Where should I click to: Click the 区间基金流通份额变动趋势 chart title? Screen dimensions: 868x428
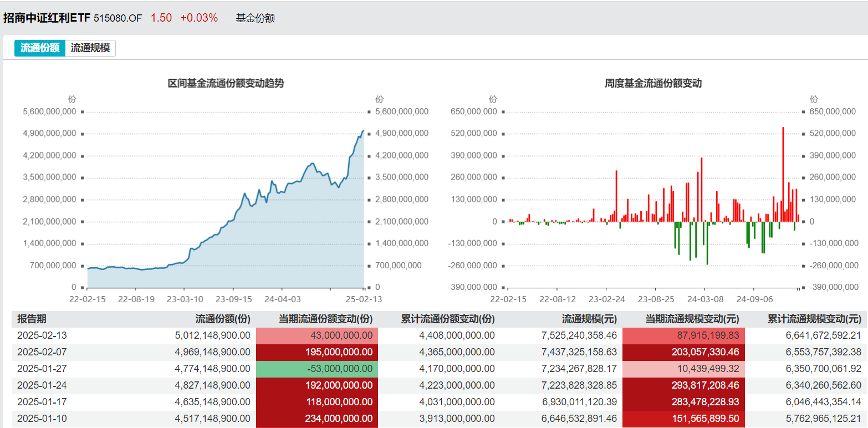click(226, 84)
